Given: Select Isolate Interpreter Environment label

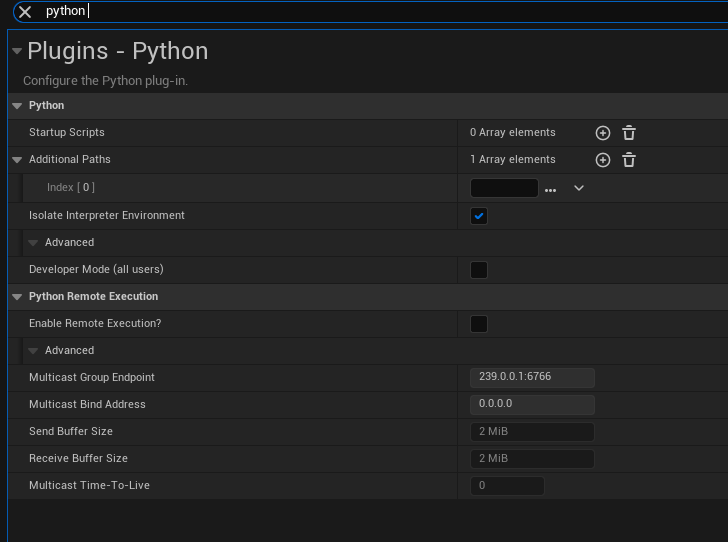Looking at the screenshot, I should click(x=107, y=215).
